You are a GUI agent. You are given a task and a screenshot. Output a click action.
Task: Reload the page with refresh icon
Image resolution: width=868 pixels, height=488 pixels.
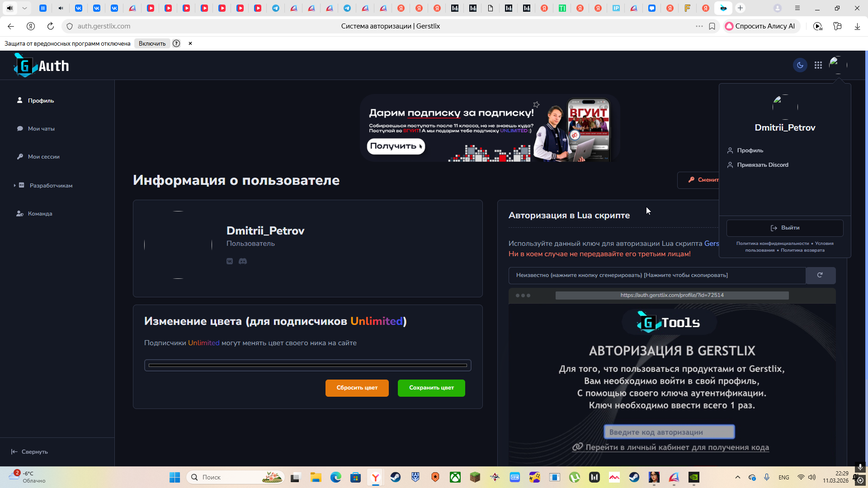point(51,26)
